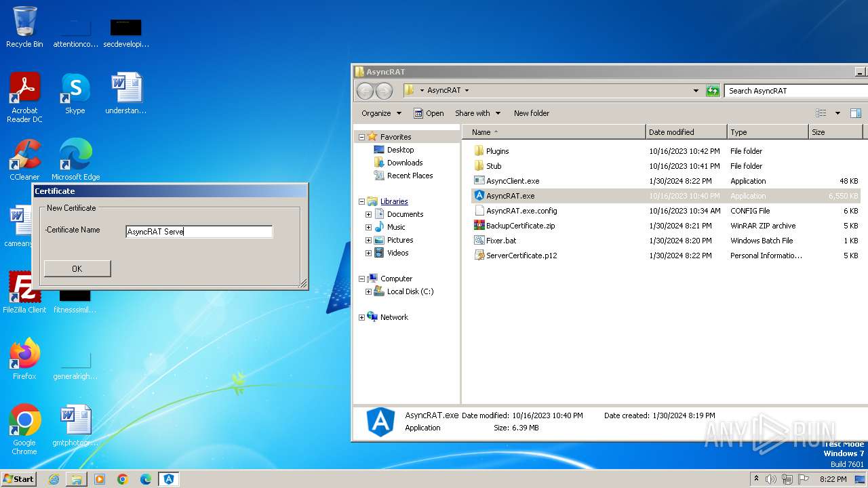Click New folder in toolbar
Image resolution: width=868 pixels, height=488 pixels.
(532, 113)
